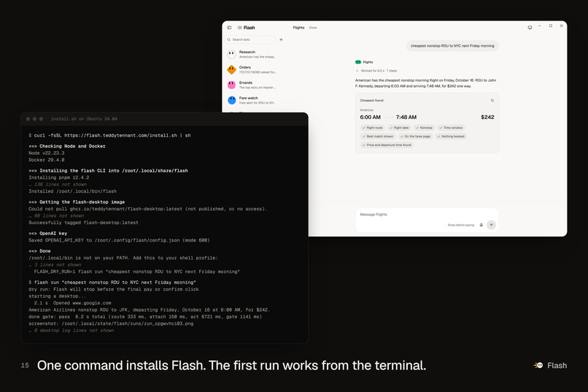This screenshot has height=392, width=588.
Task: Open the Errands bot's pink avatar
Action: (231, 85)
